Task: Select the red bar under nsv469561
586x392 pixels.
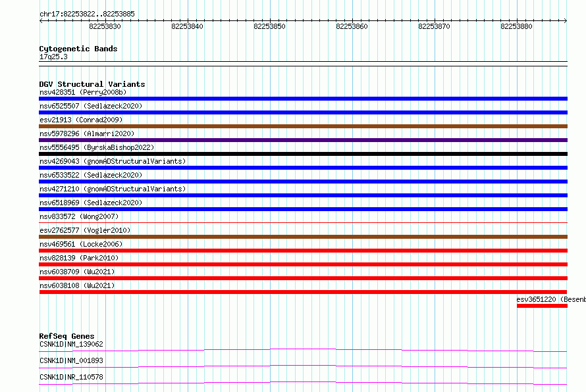Action: (x=303, y=251)
